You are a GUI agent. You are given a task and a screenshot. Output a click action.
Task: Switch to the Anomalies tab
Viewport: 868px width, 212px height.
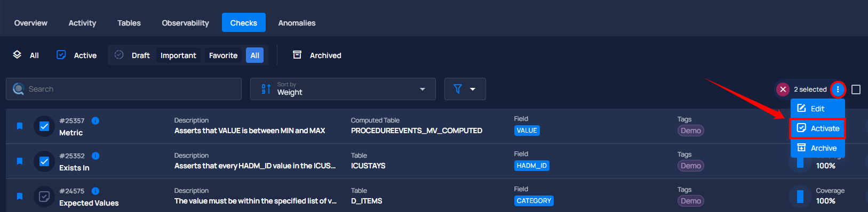click(297, 23)
